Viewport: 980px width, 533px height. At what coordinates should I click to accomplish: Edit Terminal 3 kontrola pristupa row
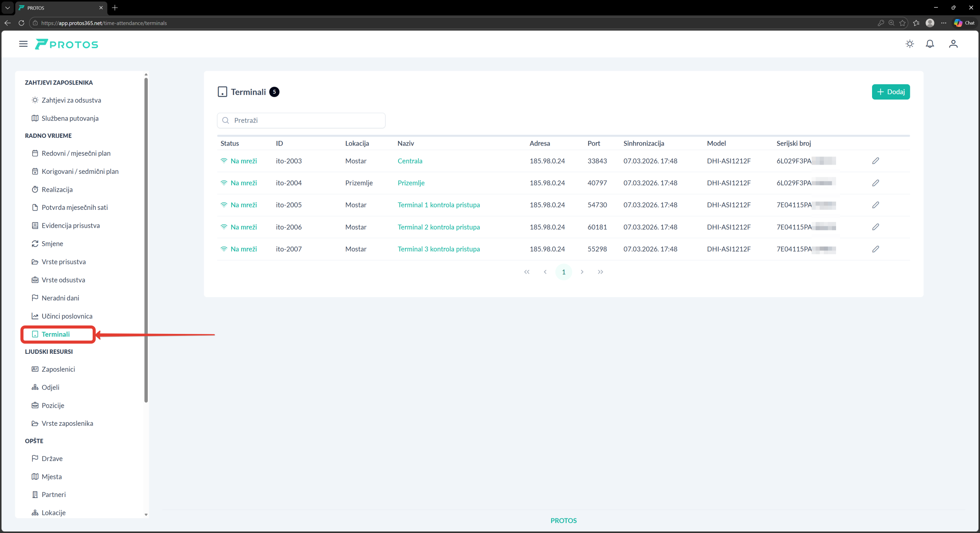875,249
